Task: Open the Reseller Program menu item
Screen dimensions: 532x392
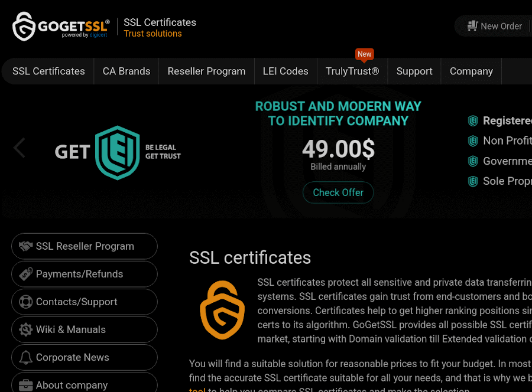Action: 206,71
